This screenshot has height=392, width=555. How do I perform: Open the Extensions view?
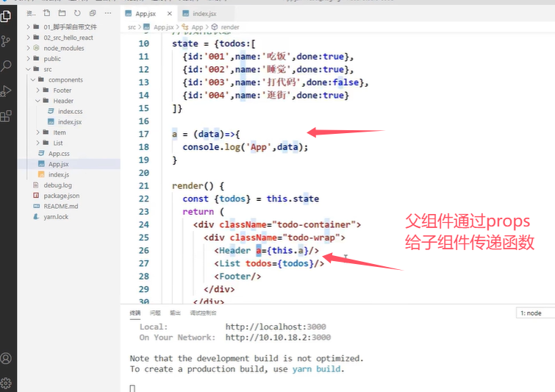(6, 115)
